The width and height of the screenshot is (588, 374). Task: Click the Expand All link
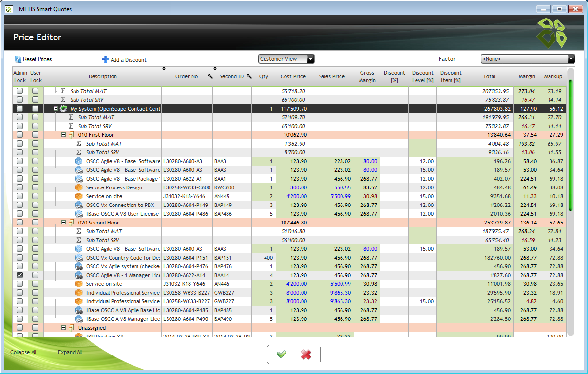tap(70, 352)
